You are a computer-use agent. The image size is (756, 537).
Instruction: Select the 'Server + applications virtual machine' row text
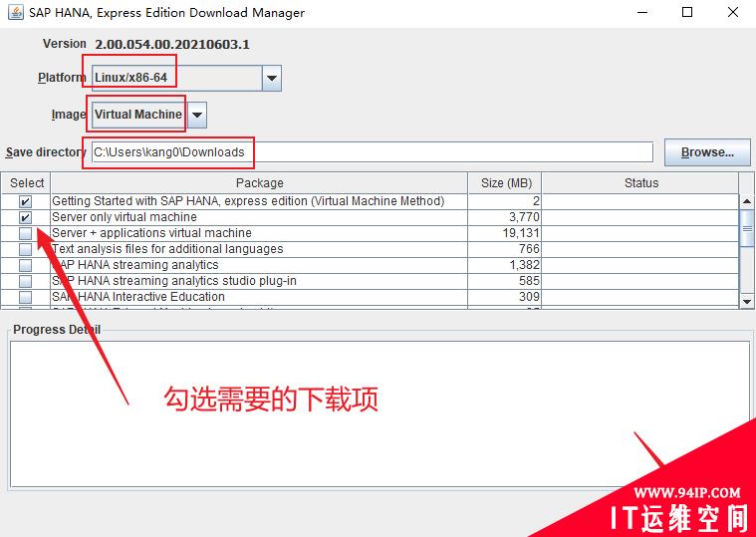coord(151,233)
